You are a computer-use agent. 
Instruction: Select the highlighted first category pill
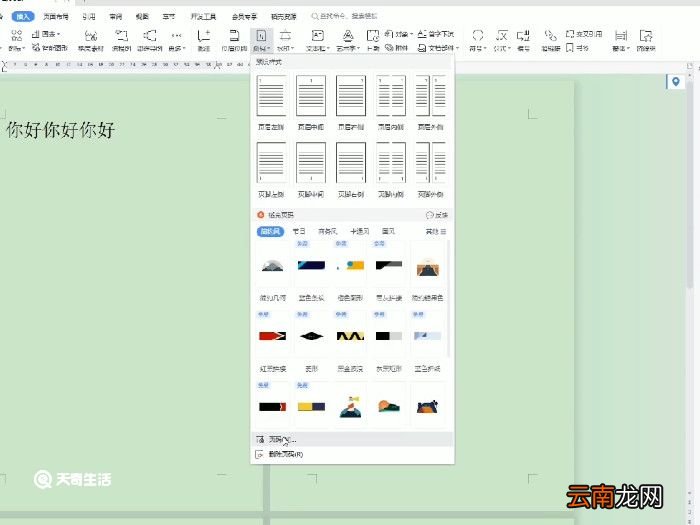(x=270, y=231)
